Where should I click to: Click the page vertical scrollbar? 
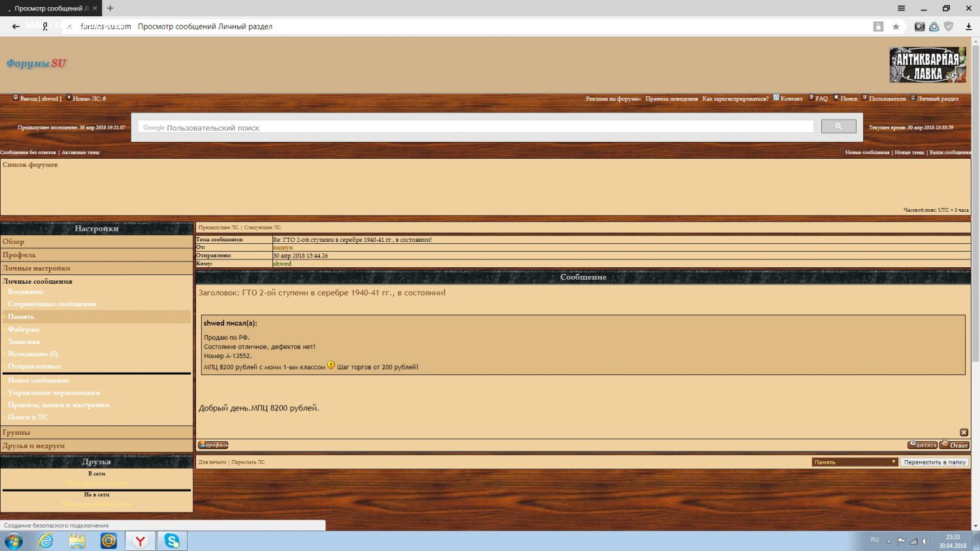pos(975,196)
